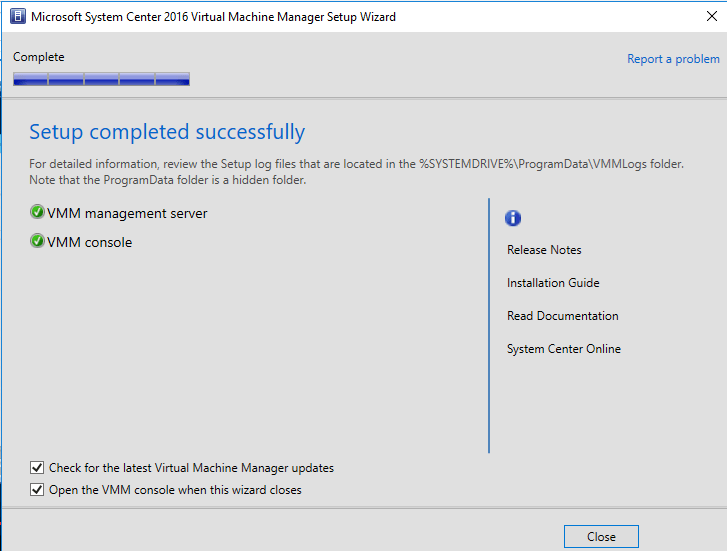Screen dimensions: 727x551
Task: Click the 'VMM management server' text
Action: tap(127, 213)
